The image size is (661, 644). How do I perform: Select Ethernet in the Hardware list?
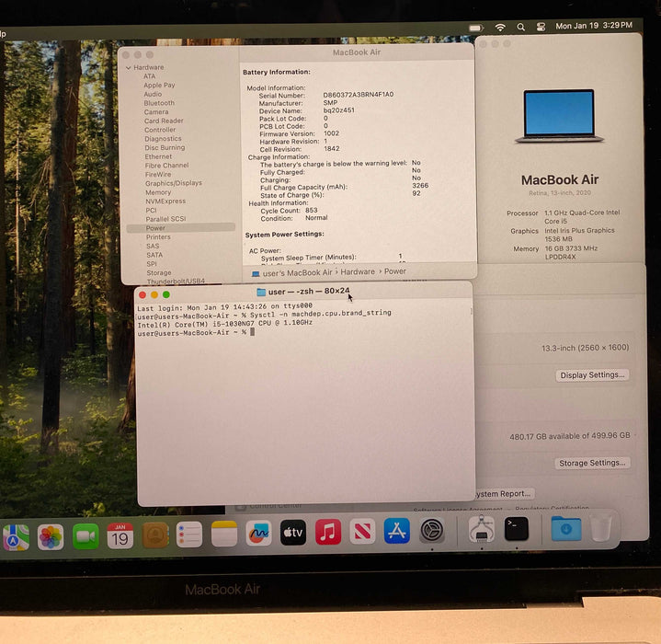[x=158, y=157]
